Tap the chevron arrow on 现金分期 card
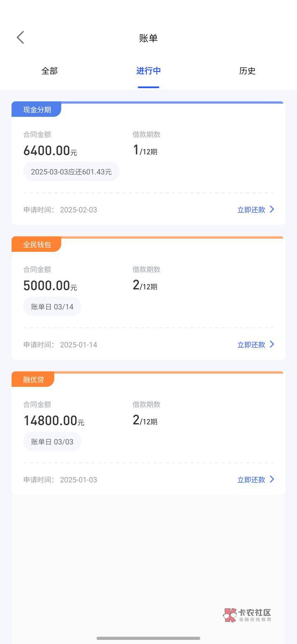This screenshot has width=297, height=644. (272, 209)
